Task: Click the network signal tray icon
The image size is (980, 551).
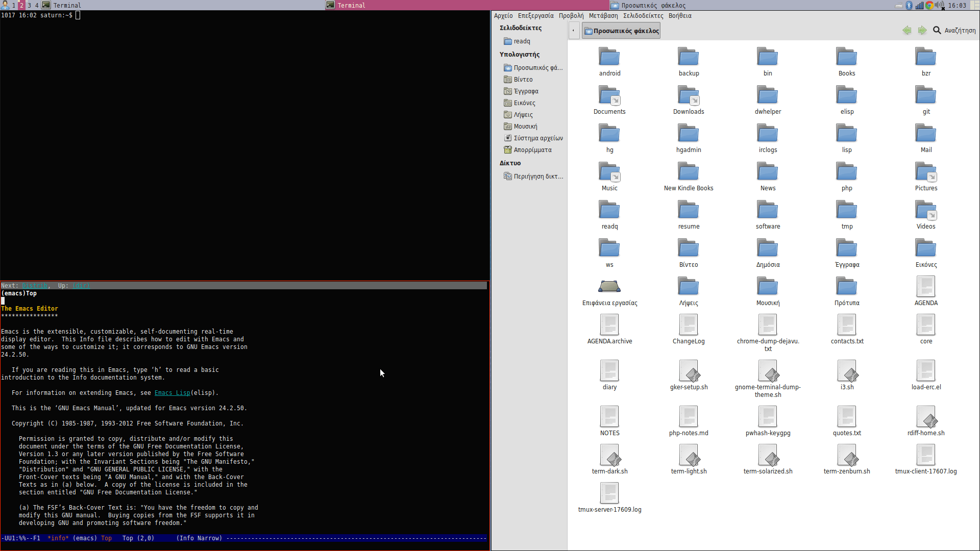Action: (x=919, y=6)
